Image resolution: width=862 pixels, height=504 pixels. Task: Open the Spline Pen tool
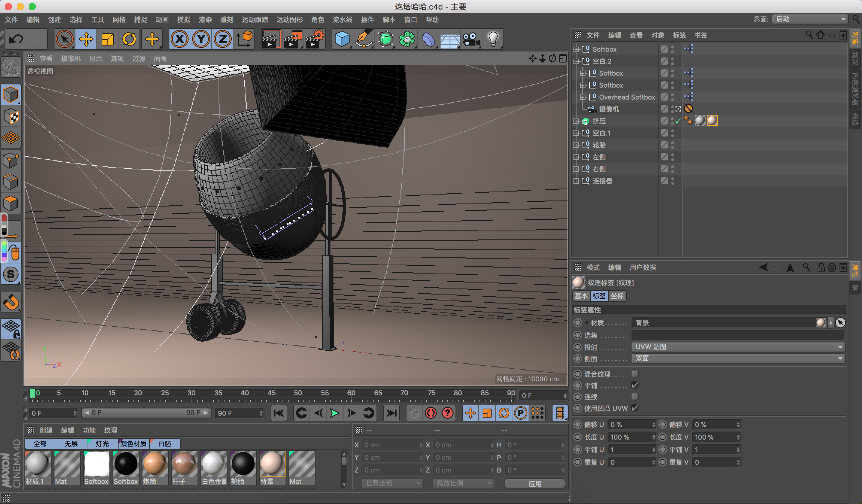(364, 39)
